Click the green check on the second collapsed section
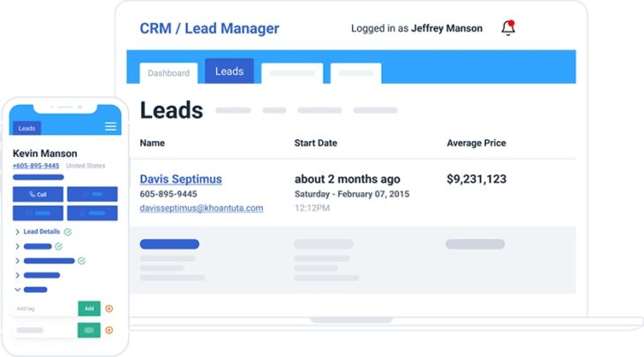The height and width of the screenshot is (357, 644). tap(60, 246)
